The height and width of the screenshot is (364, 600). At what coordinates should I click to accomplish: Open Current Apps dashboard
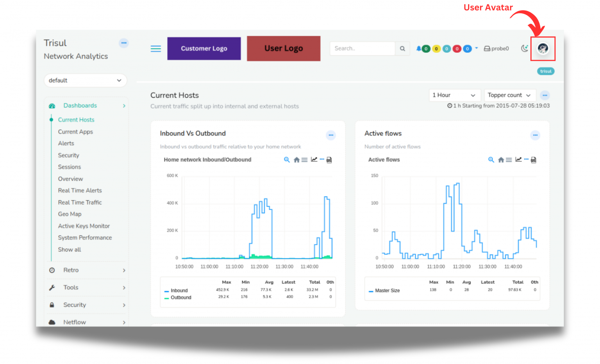(75, 132)
